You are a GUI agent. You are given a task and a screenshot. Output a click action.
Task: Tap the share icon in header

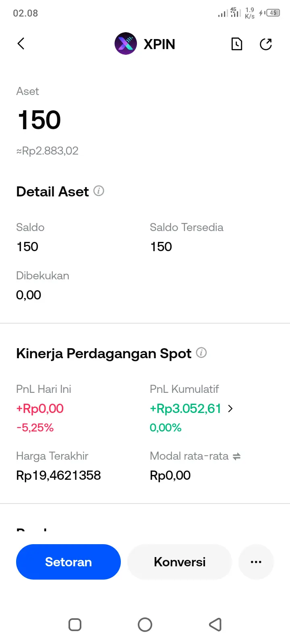(266, 44)
